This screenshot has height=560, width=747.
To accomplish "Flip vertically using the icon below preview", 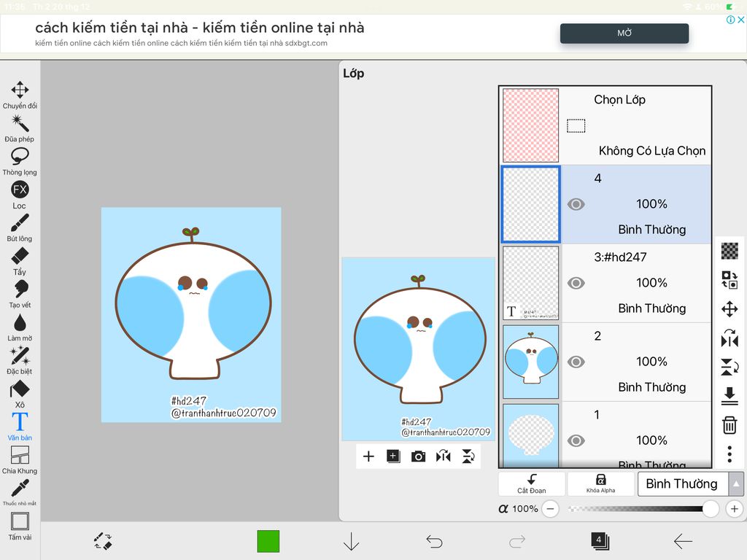I will point(468,456).
